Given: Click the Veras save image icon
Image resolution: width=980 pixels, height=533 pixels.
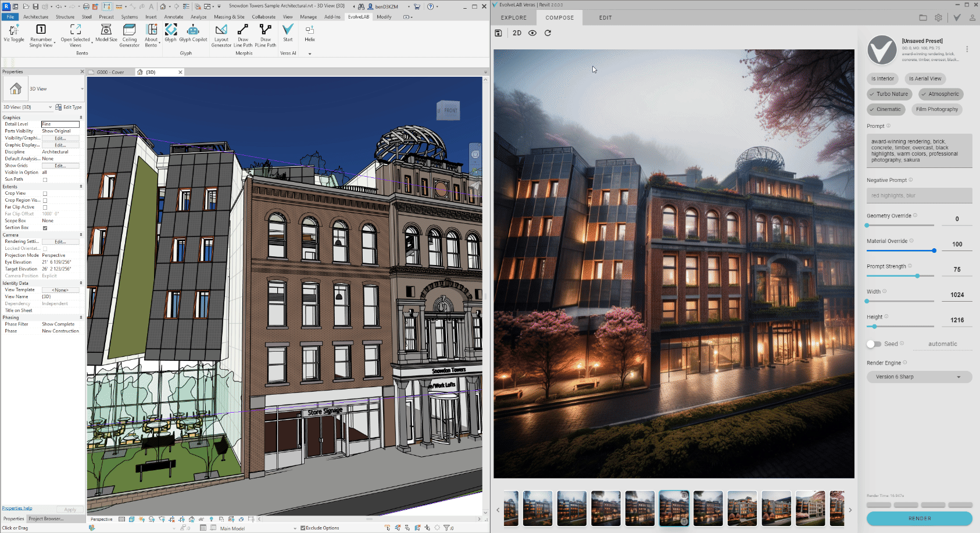Looking at the screenshot, I should [x=498, y=33].
